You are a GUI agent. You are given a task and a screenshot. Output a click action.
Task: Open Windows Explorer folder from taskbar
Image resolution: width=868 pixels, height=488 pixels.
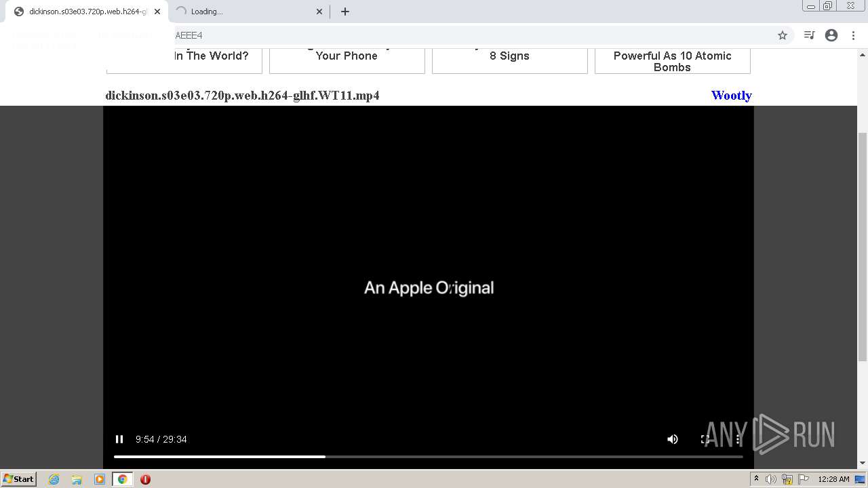(77, 479)
